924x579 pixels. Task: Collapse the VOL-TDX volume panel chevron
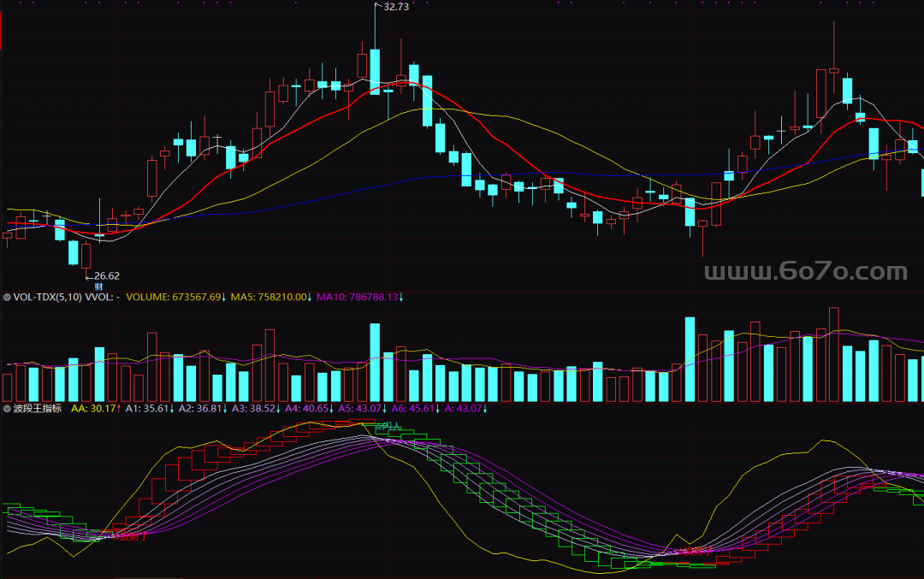tap(8, 298)
